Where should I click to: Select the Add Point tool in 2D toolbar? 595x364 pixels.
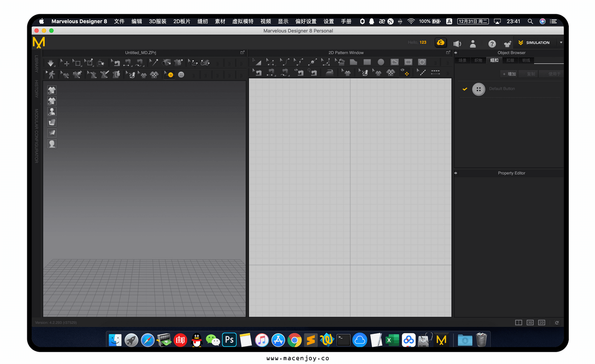312,62
